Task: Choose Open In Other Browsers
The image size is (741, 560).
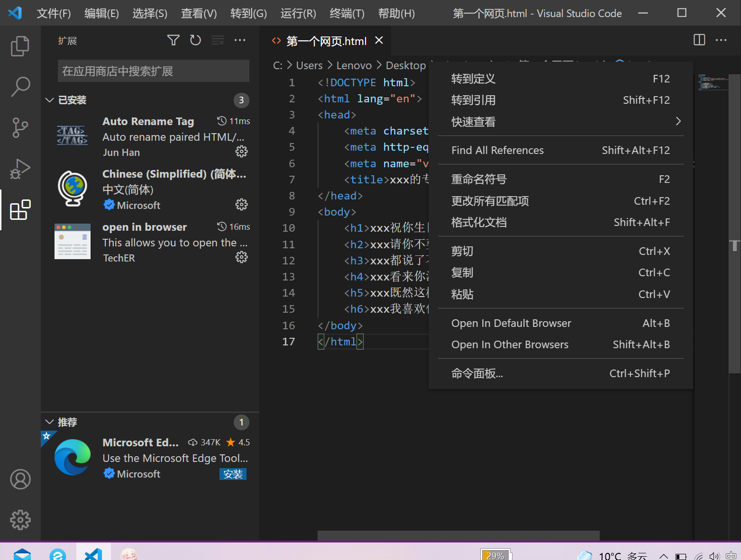Action: 561,344
